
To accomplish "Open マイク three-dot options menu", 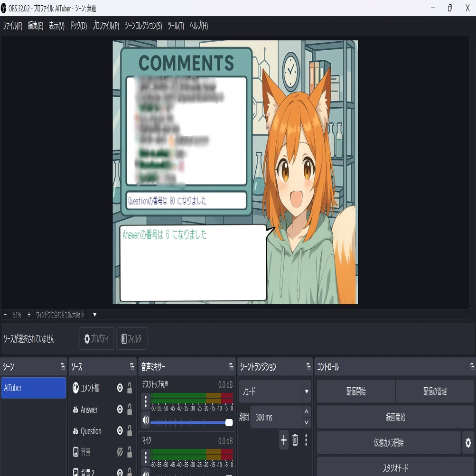I will coord(146,457).
